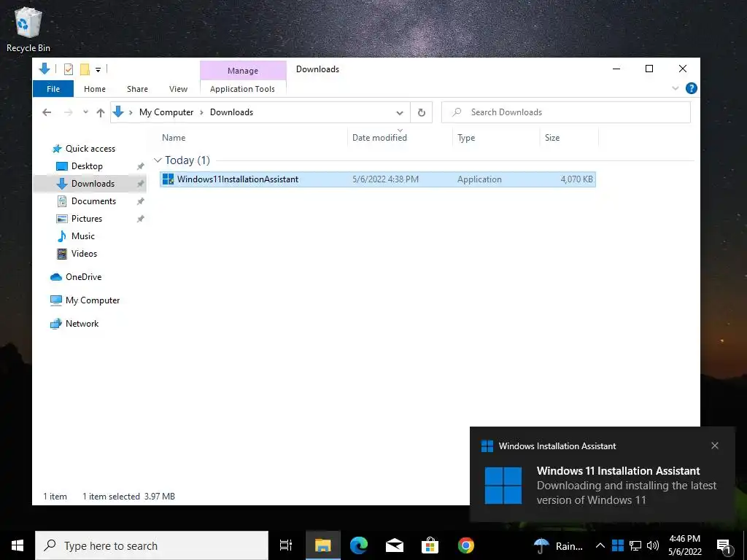747x560 pixels.
Task: Open the Customize Quick Access Toolbar dropdown
Action: coord(98,70)
